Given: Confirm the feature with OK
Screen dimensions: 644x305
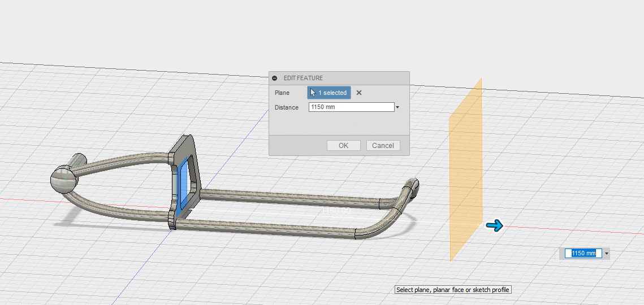Looking at the screenshot, I should click(x=343, y=145).
